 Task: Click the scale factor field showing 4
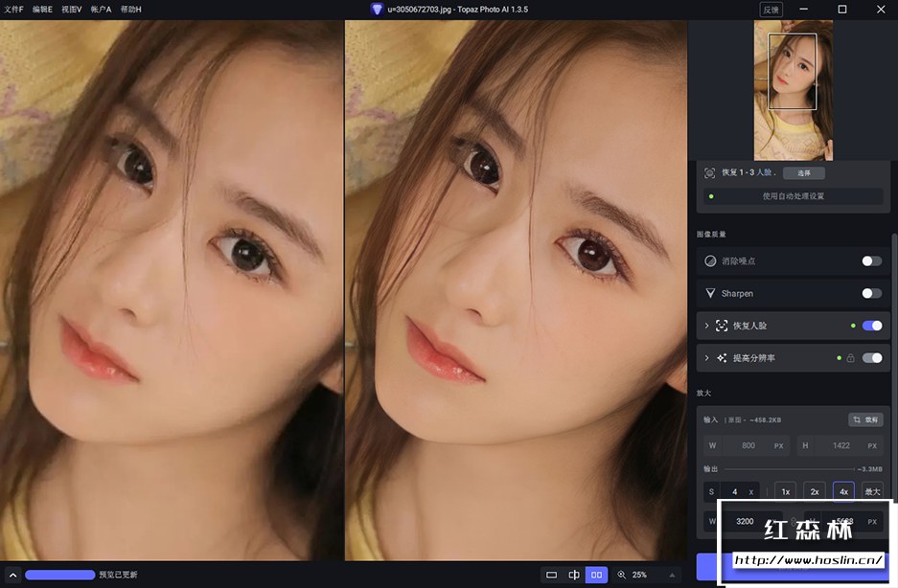(x=732, y=491)
